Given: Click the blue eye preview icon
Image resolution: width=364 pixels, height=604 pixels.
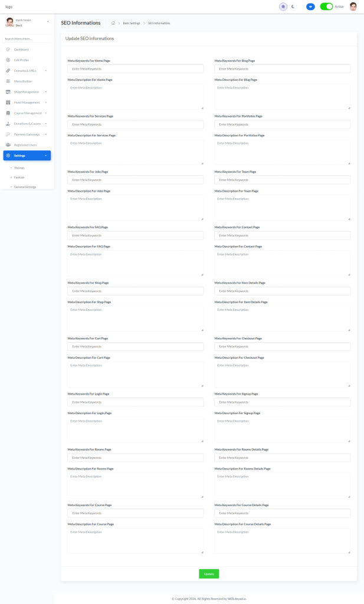Looking at the screenshot, I should point(310,6).
